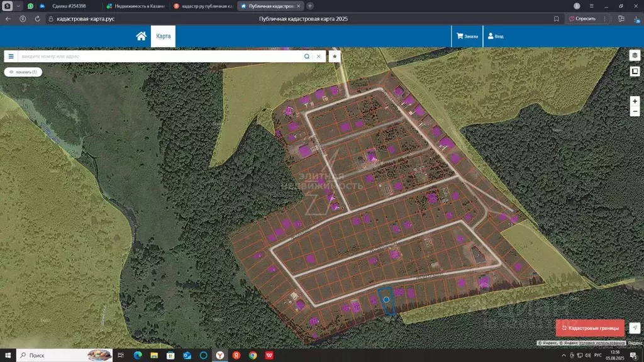
Task: Zoom in the map with plus
Action: pyautogui.click(x=635, y=101)
